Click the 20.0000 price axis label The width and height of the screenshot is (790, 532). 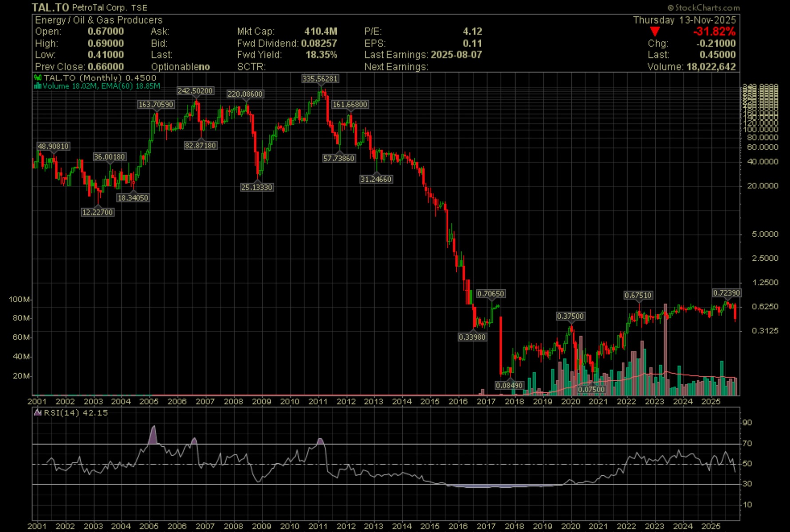(763, 186)
